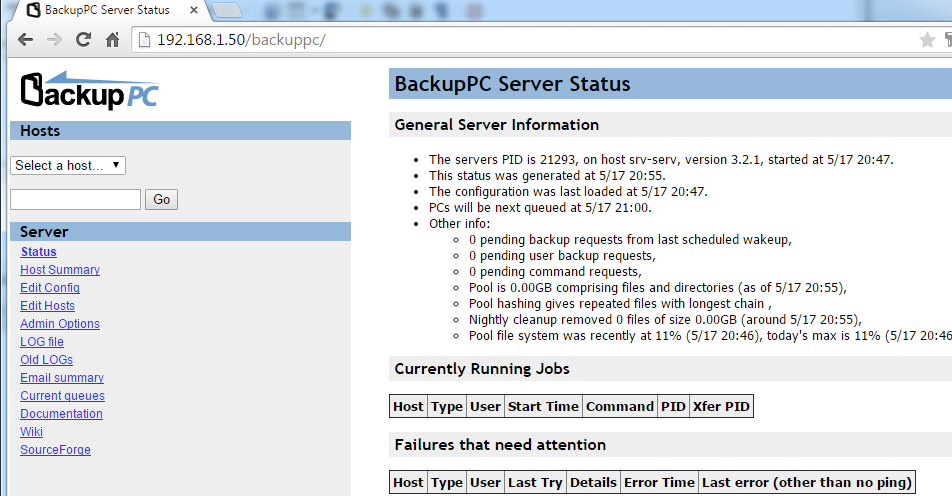Click the 'servers PID is 21293' line
Viewport: 952px width, 496px height.
click(x=661, y=160)
